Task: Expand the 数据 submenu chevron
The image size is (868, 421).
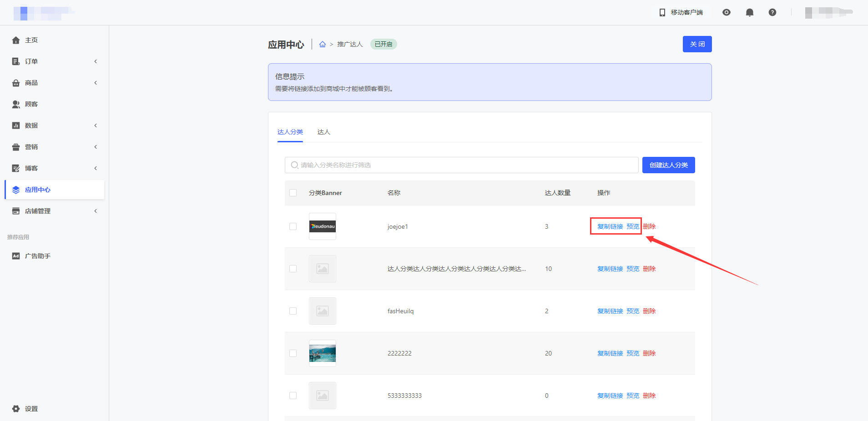Action: click(96, 125)
